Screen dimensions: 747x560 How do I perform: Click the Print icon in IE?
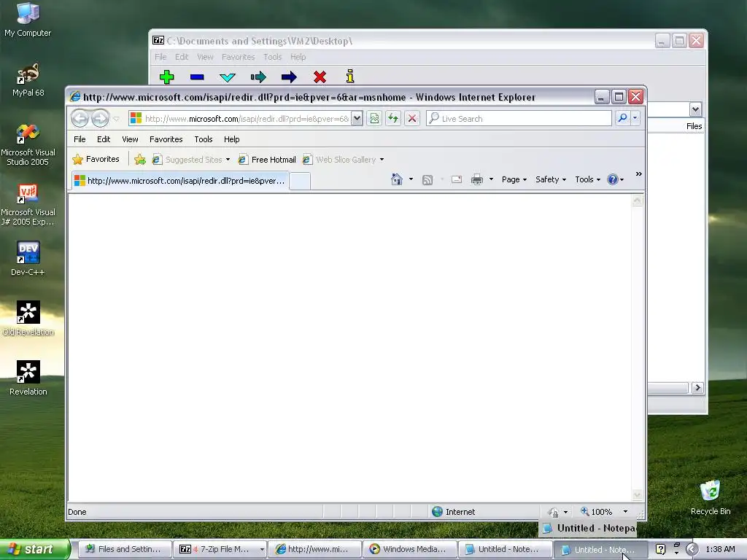click(477, 179)
